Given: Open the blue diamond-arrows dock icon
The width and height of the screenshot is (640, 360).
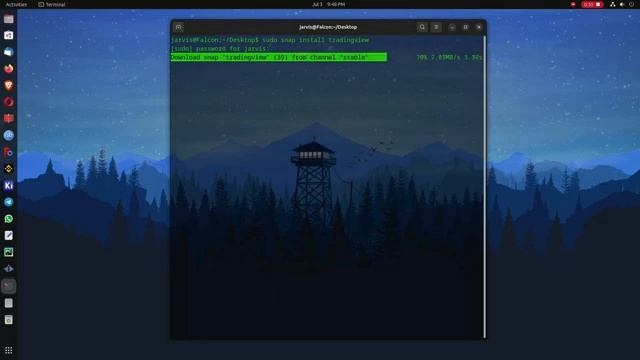Looking at the screenshot, I should [x=9, y=269].
